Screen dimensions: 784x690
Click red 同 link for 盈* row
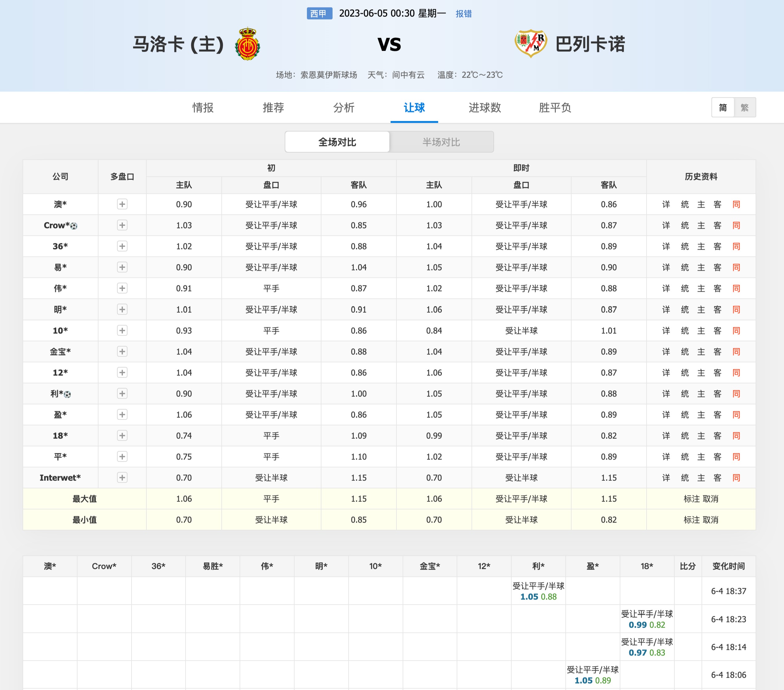tap(736, 414)
